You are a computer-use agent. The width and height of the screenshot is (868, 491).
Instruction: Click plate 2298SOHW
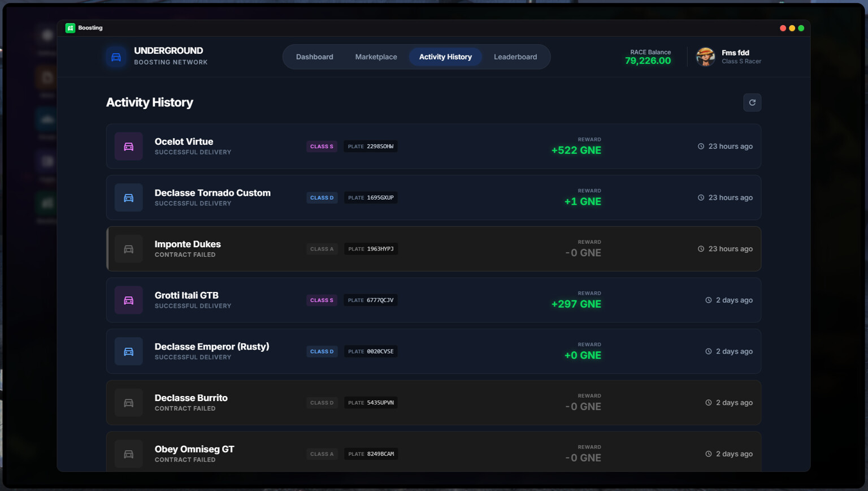[x=371, y=147]
